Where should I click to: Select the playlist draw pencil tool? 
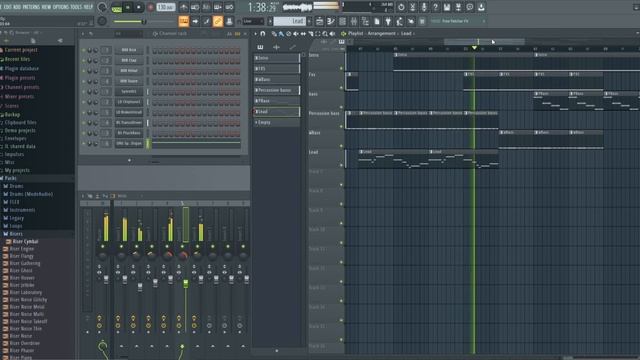[274, 33]
